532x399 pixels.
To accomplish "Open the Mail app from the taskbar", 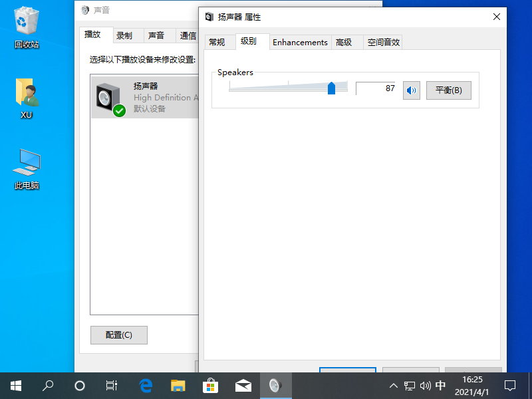I will coord(243,386).
